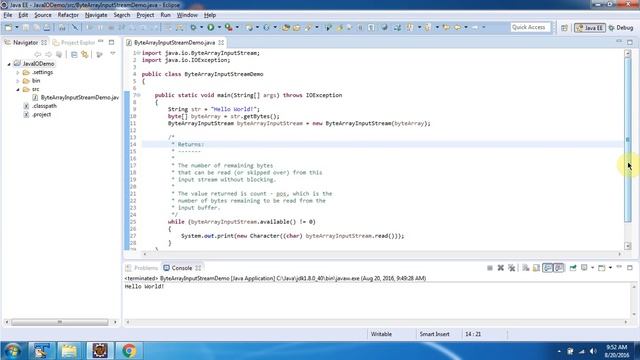The height and width of the screenshot is (360, 640).
Task: Collapse the src folder
Action: click(18, 89)
